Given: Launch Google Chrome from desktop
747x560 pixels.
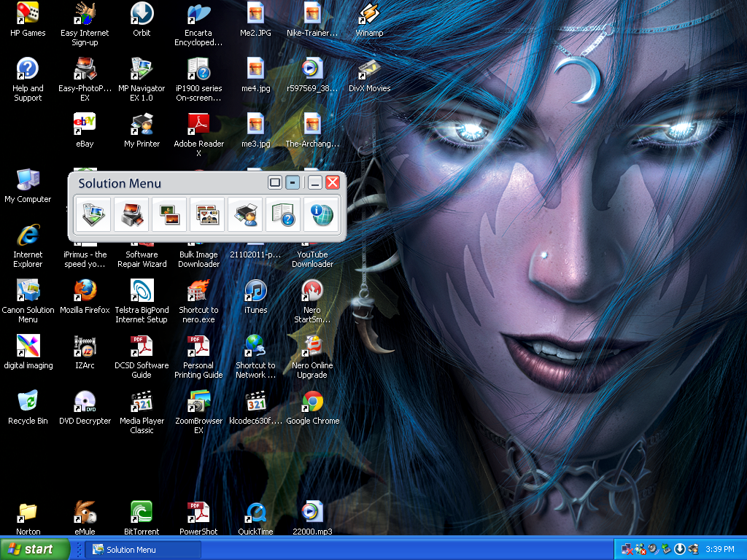Looking at the screenshot, I should (x=312, y=407).
